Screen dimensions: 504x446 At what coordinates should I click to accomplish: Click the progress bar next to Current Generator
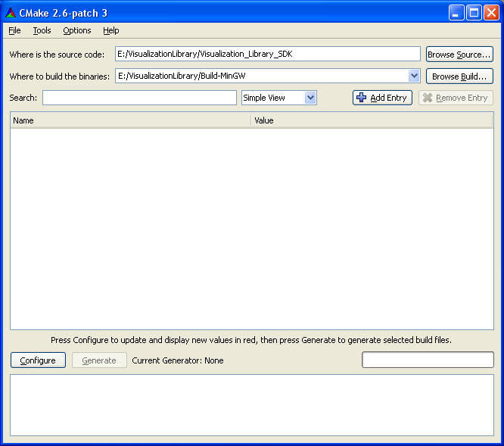click(428, 360)
